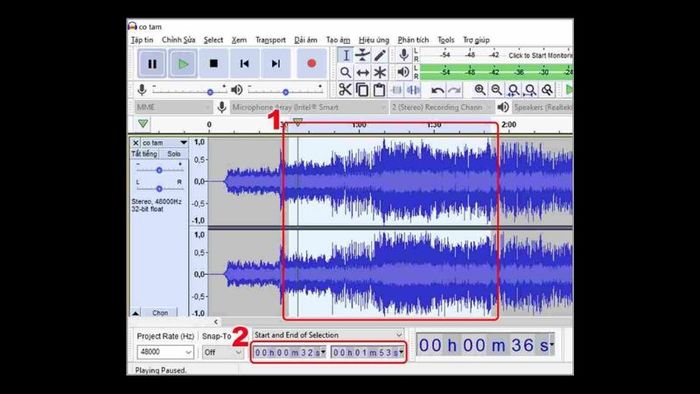Start recording with the red Record button
The image size is (700, 394).
[312, 64]
